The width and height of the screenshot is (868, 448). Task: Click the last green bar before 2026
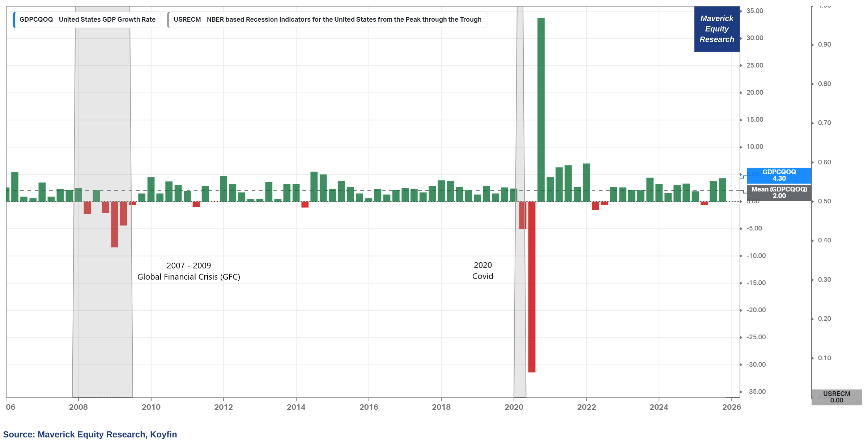[722, 190]
